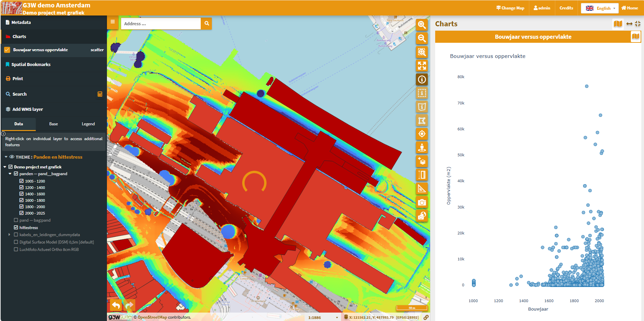644x321 pixels.
Task: Uncheck the 1400 - 1600 category
Action: click(22, 194)
